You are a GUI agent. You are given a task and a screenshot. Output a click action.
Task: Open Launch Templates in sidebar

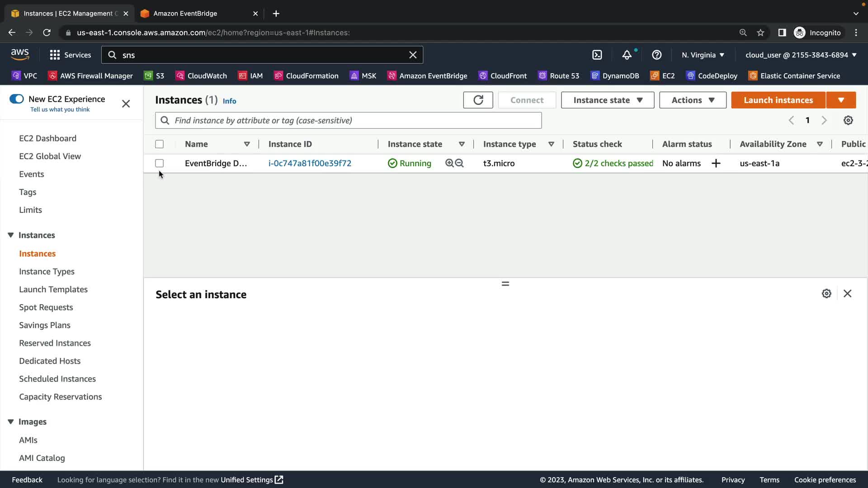tap(53, 290)
